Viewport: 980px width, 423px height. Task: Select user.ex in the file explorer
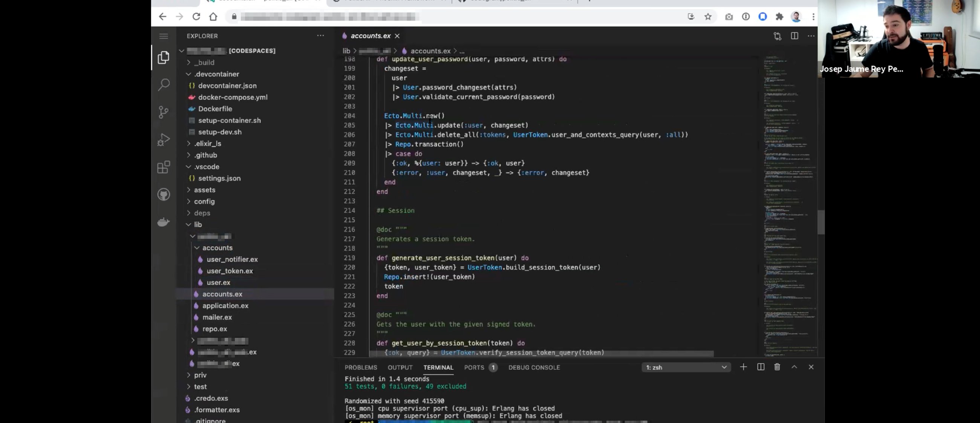[218, 282]
